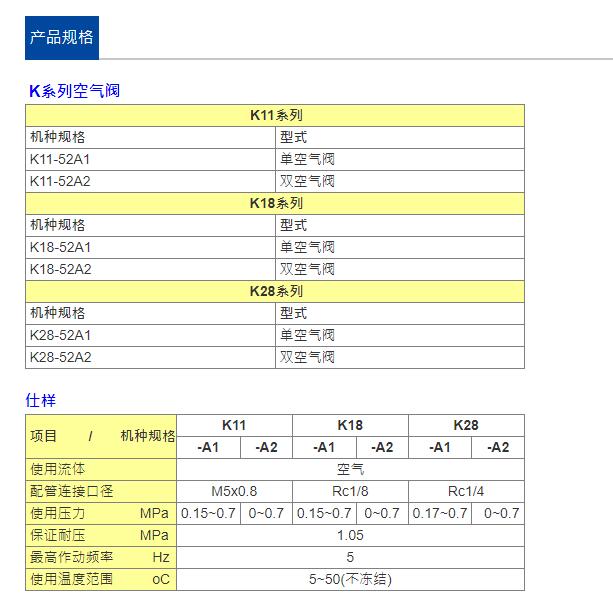The width and height of the screenshot is (613, 609).
Task: Click the K18-52A2 model cell
Action: coord(151,269)
